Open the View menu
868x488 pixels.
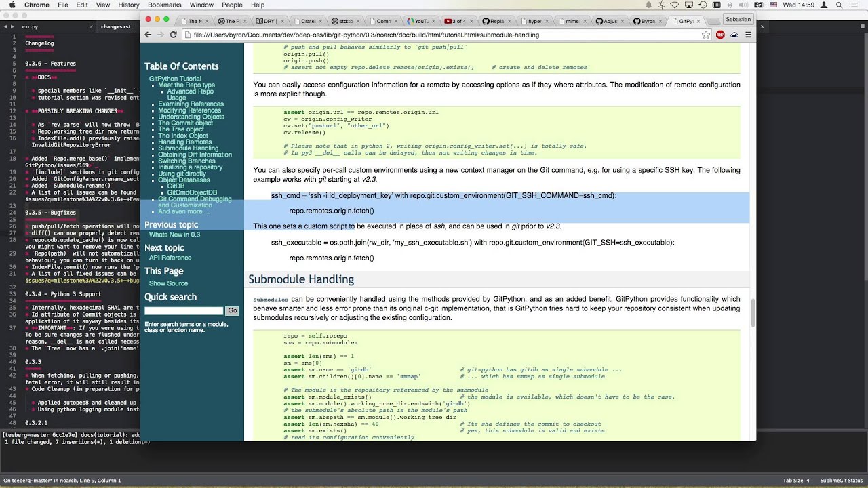[x=103, y=5]
